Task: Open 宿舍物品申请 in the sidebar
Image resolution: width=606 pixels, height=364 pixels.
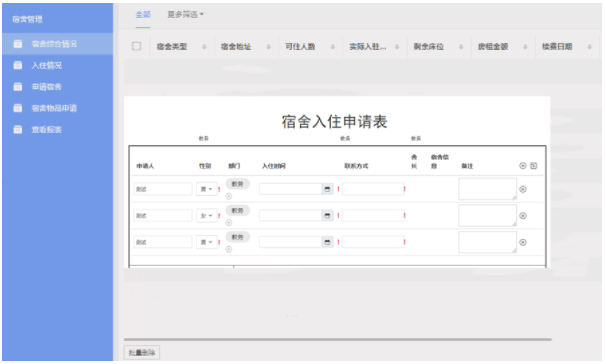Action: coord(57,108)
